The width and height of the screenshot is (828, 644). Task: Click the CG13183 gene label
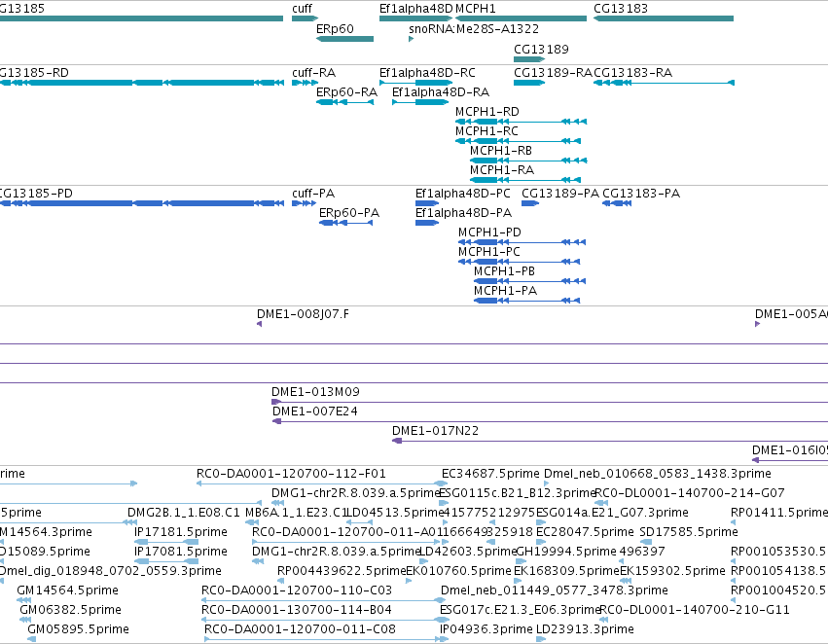(621, 9)
